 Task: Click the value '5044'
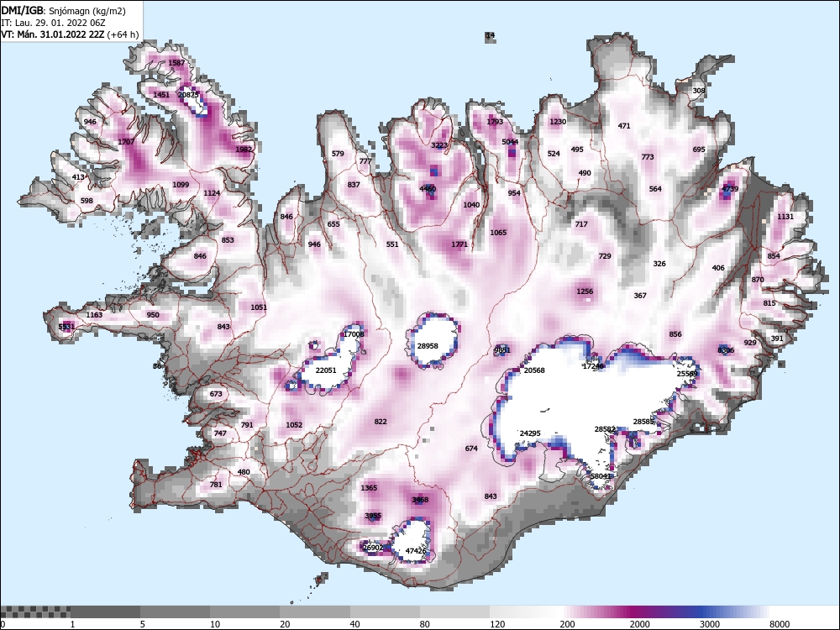[x=510, y=142]
